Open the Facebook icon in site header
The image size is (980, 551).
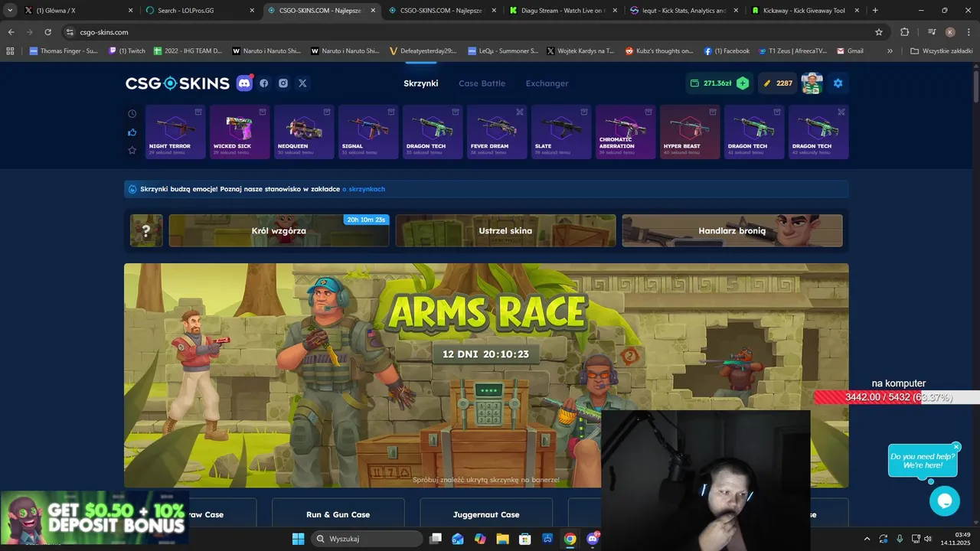(264, 83)
